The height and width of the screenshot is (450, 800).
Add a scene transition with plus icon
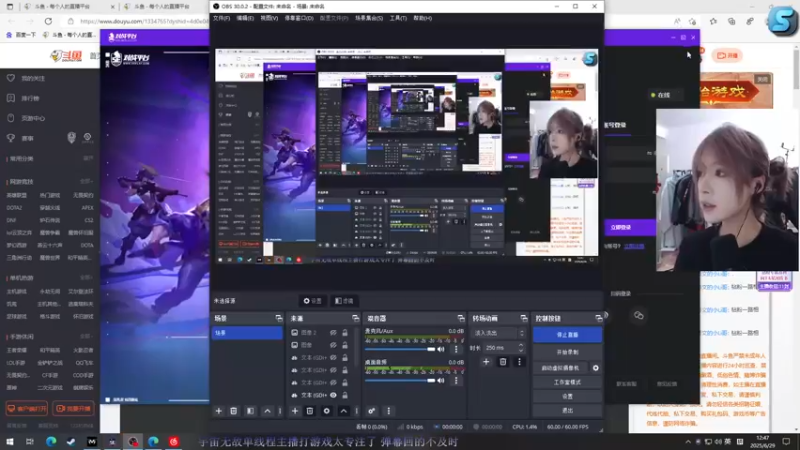[x=486, y=362]
